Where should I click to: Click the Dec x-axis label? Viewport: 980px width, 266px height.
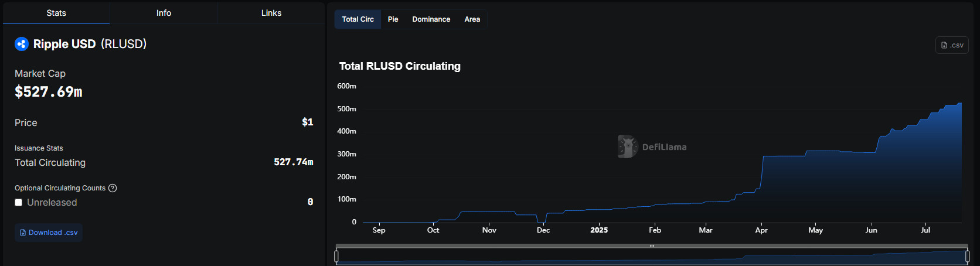tap(543, 230)
